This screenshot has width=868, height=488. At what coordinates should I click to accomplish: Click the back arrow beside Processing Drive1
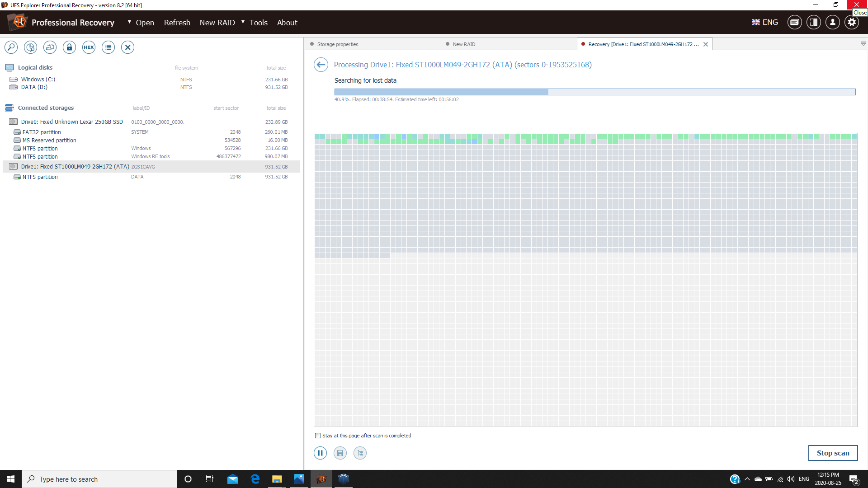pyautogui.click(x=321, y=65)
